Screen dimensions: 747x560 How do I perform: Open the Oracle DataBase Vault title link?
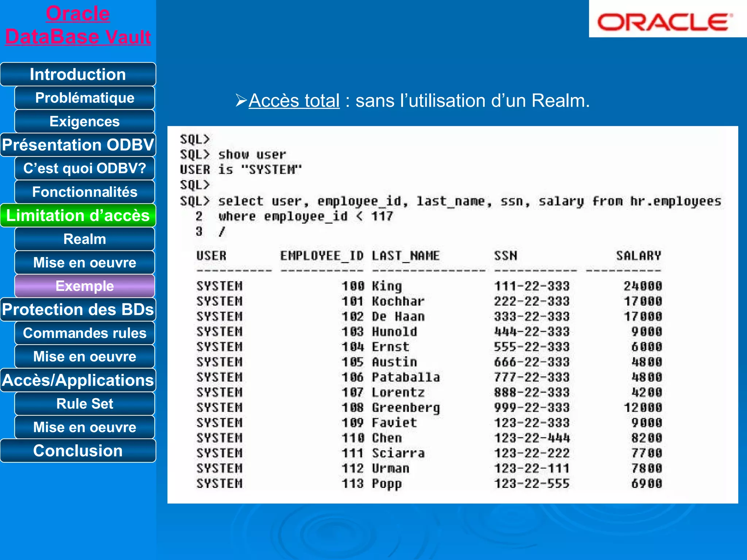point(78,25)
